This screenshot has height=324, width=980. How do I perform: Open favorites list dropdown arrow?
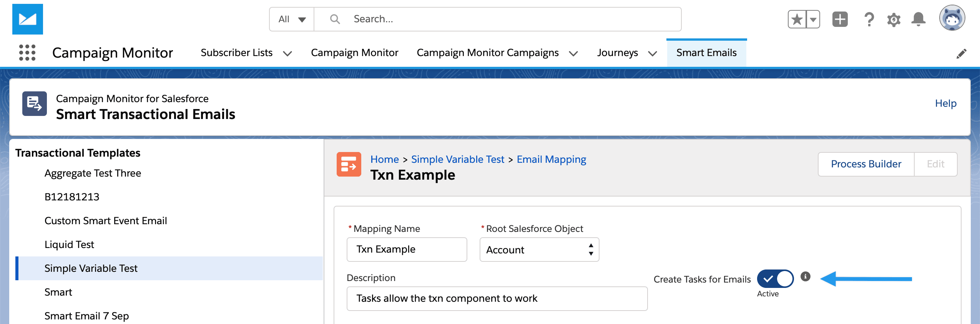click(813, 19)
